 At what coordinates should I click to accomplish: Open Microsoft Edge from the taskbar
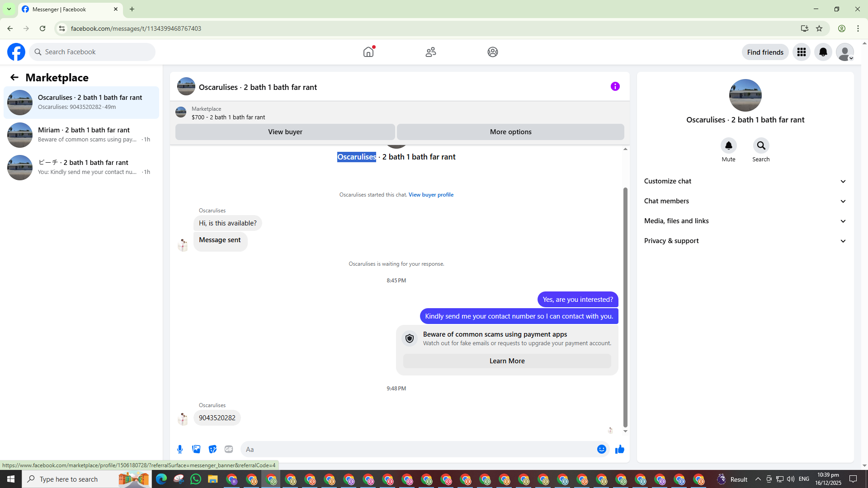coord(161,479)
